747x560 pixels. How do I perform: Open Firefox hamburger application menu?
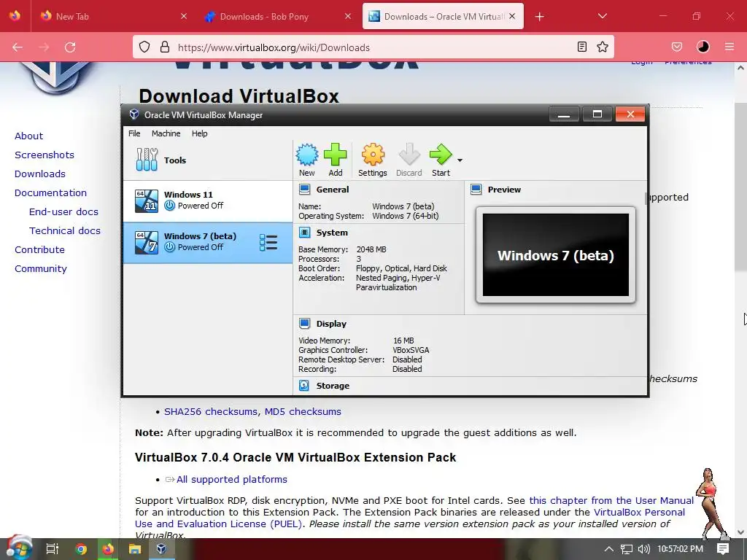tap(729, 47)
